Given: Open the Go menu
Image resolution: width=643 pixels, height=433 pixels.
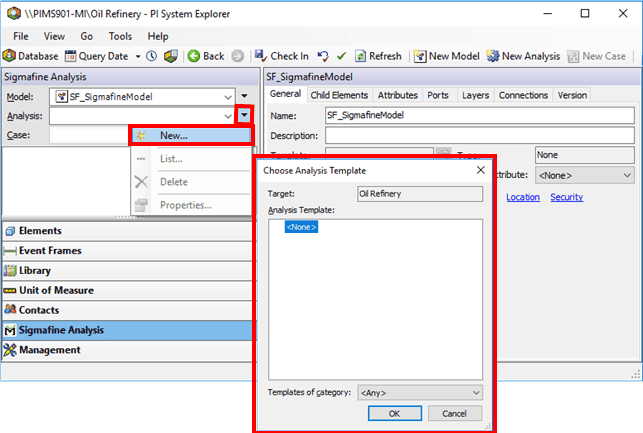Looking at the screenshot, I should coord(87,36).
